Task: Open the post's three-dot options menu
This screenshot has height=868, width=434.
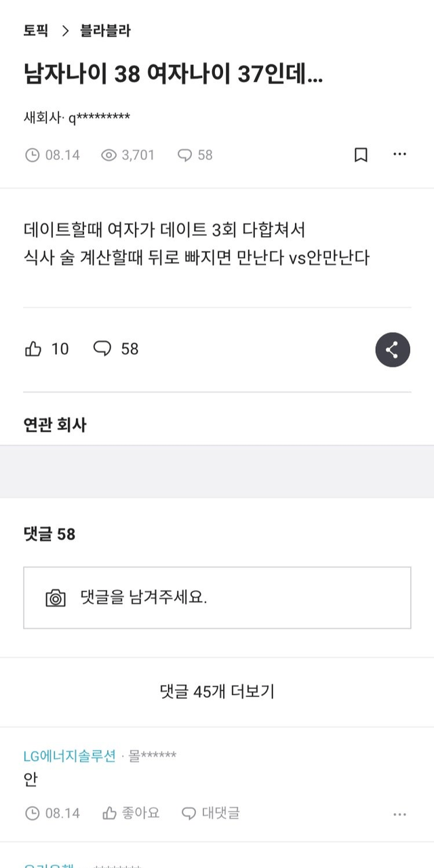Action: point(399,155)
